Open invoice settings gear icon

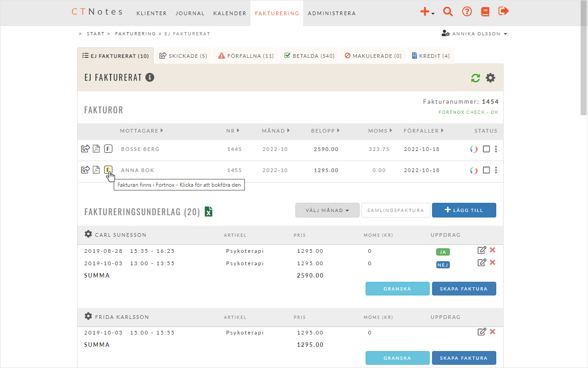coord(491,78)
